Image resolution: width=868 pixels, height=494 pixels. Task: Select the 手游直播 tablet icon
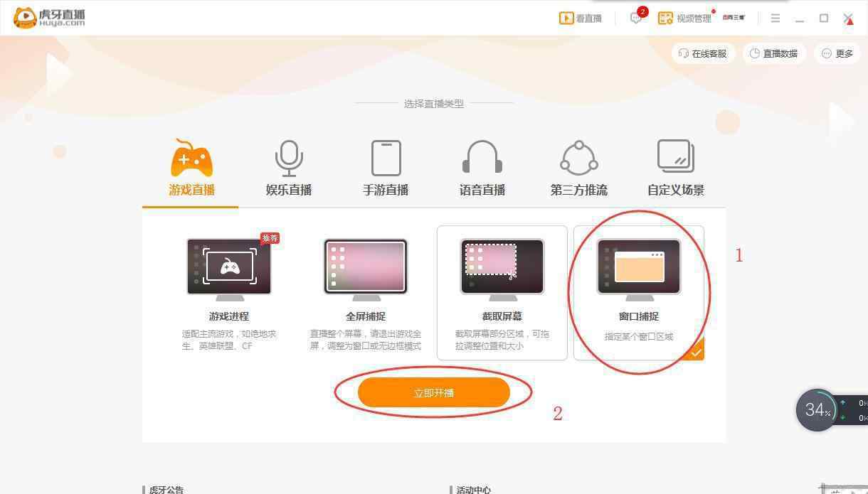click(386, 158)
